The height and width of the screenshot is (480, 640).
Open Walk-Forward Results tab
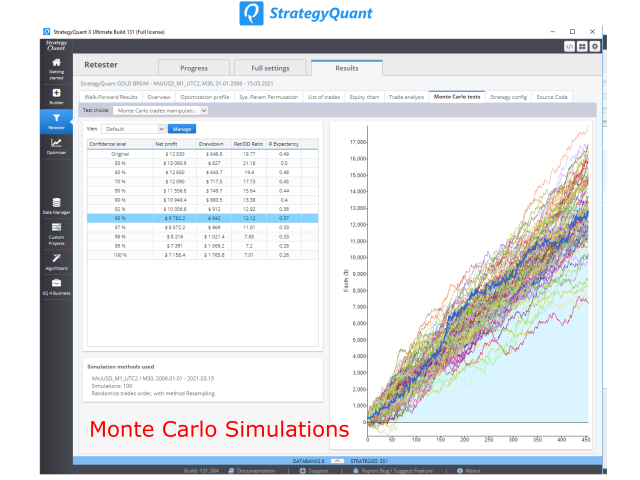(111, 97)
